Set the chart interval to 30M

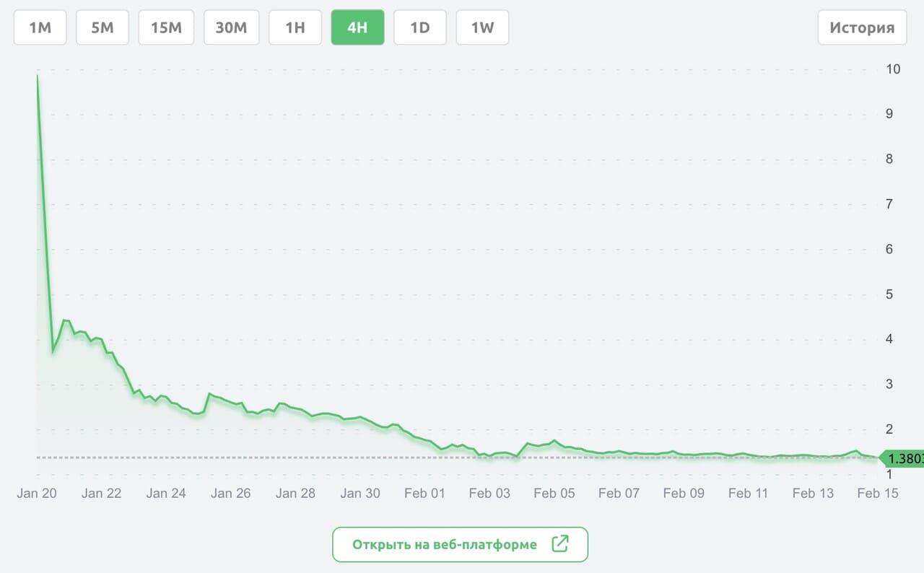(231, 27)
